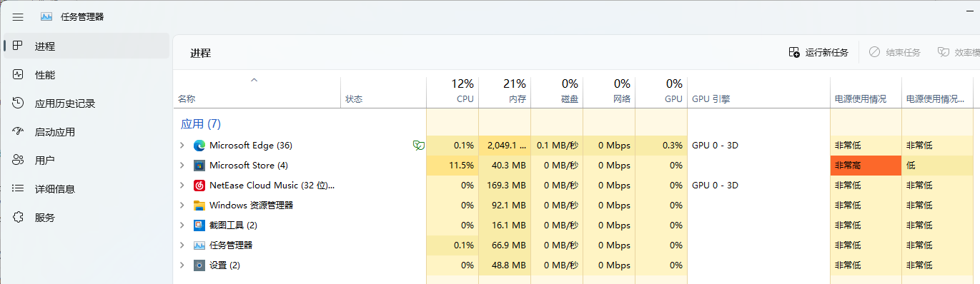
Task: Click the 任务管理器 icon in the title bar
Action: point(46,17)
